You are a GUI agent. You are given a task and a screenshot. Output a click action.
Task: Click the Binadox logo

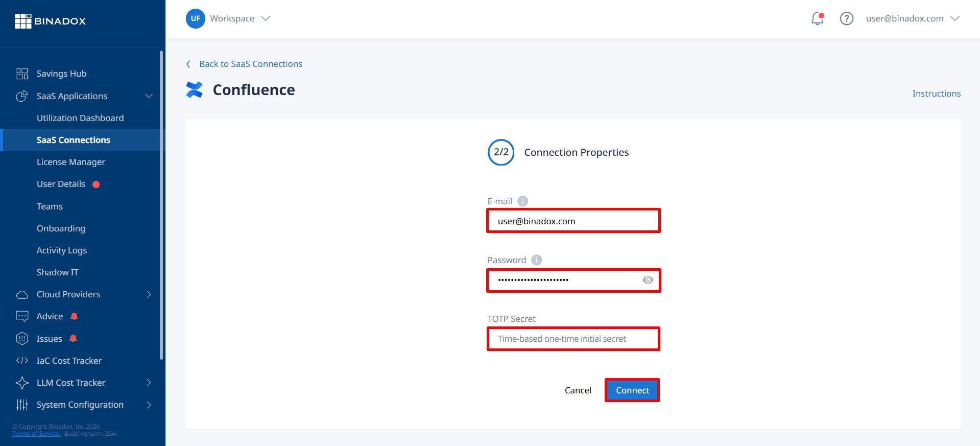point(50,21)
